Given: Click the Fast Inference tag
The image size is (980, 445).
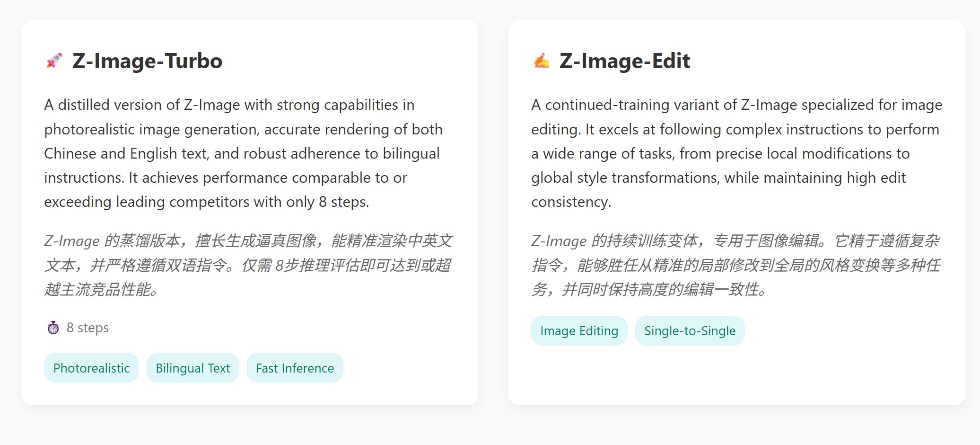Looking at the screenshot, I should (295, 368).
